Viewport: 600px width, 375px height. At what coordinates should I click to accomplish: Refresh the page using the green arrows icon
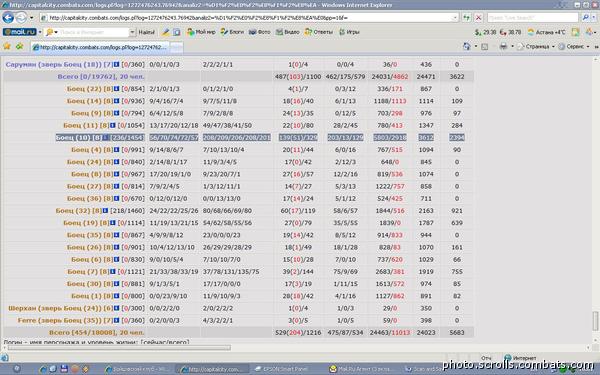pos(466,18)
